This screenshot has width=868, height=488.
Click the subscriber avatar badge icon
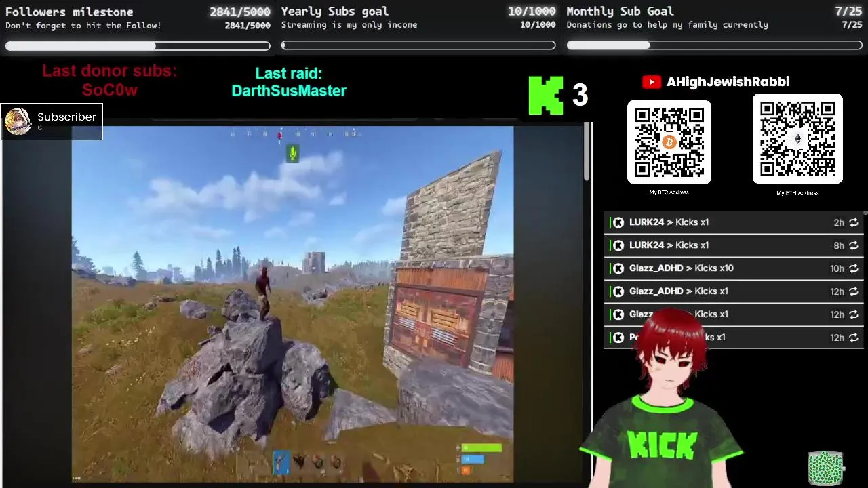point(18,121)
